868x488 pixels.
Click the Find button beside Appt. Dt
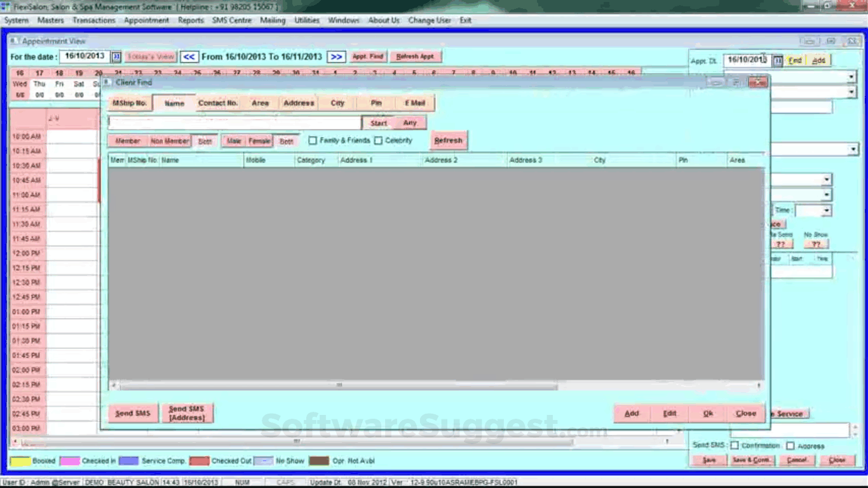click(x=795, y=60)
